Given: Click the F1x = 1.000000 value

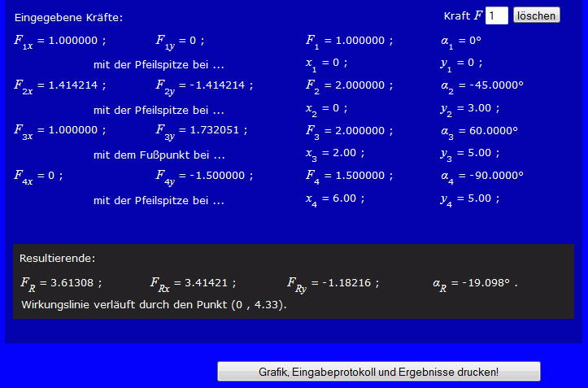Looking at the screenshot, I should 59,41.
